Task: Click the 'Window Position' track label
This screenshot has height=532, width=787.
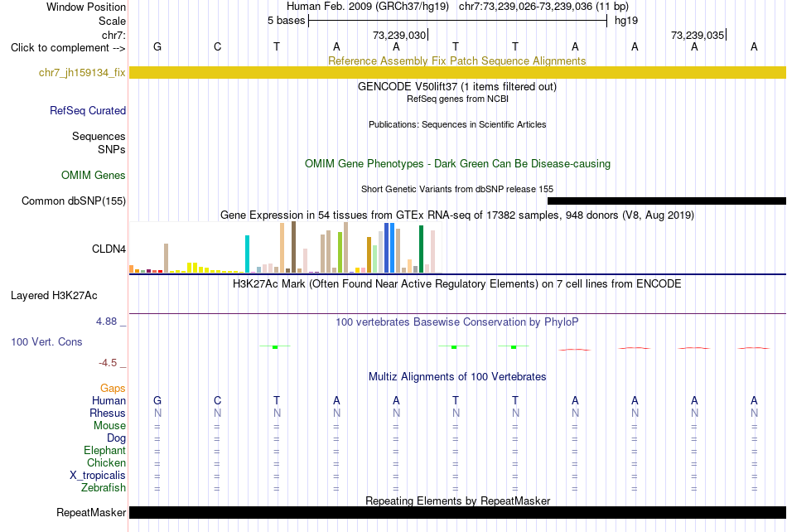Action: [86, 7]
